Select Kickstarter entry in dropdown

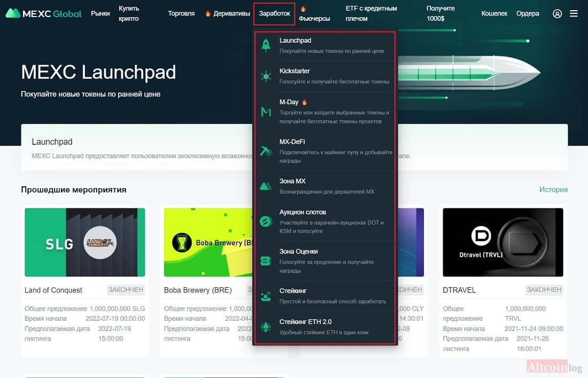tap(325, 76)
